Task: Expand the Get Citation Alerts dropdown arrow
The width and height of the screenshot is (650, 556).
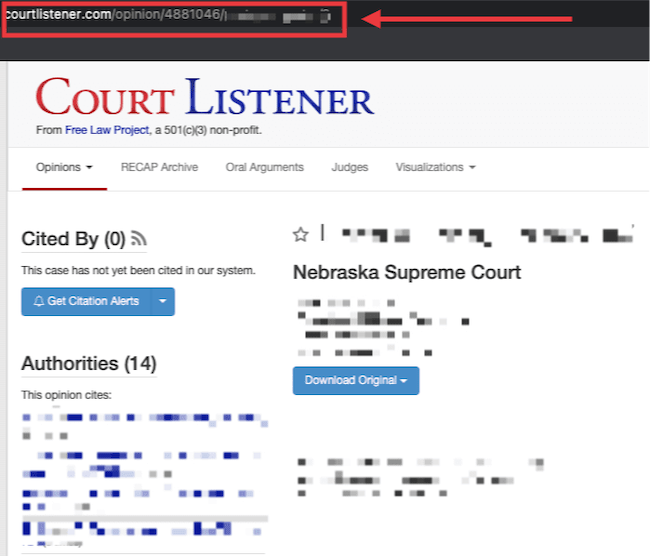Action: (x=163, y=301)
